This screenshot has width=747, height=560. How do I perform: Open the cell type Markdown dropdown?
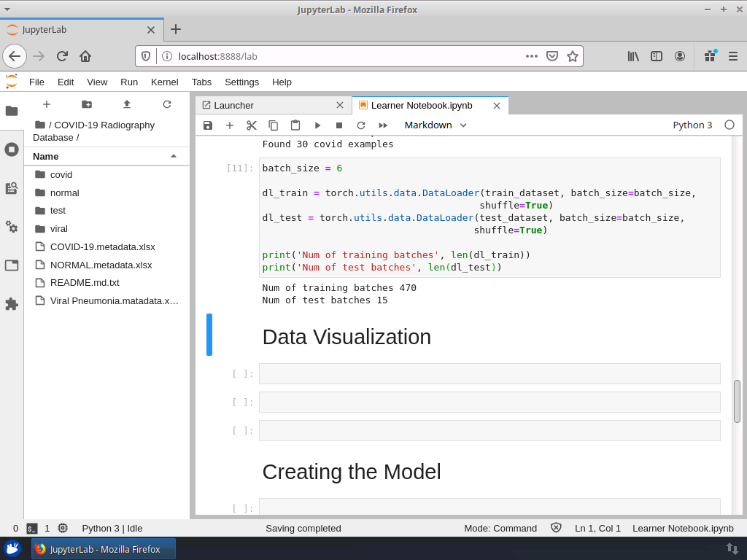436,125
